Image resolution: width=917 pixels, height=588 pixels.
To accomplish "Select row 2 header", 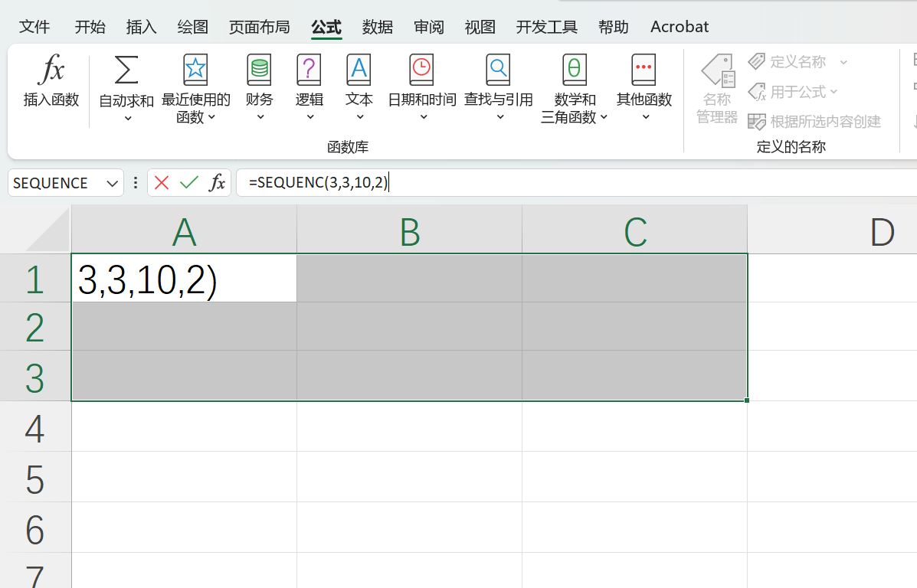I will [35, 327].
